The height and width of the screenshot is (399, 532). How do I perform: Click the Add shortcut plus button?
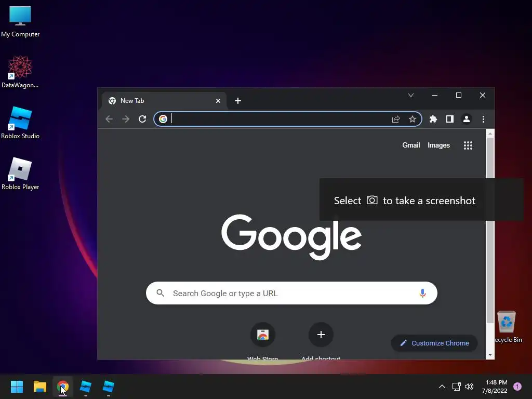tap(321, 335)
